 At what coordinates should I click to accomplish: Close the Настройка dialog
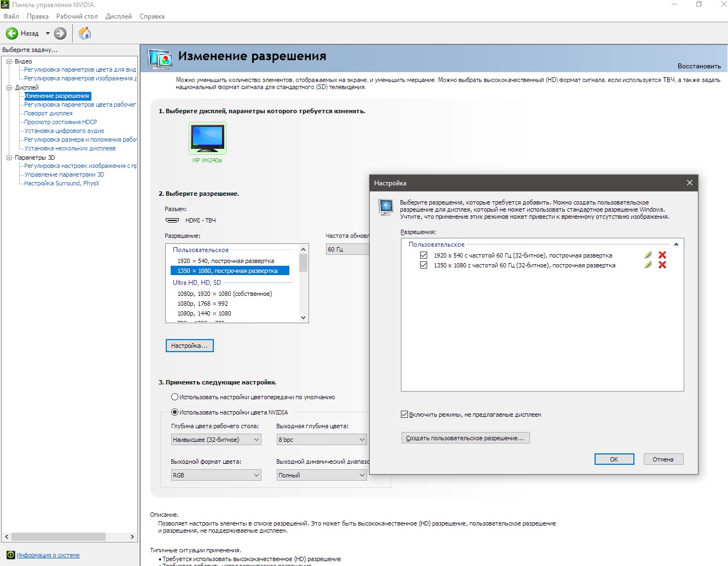[x=690, y=183]
